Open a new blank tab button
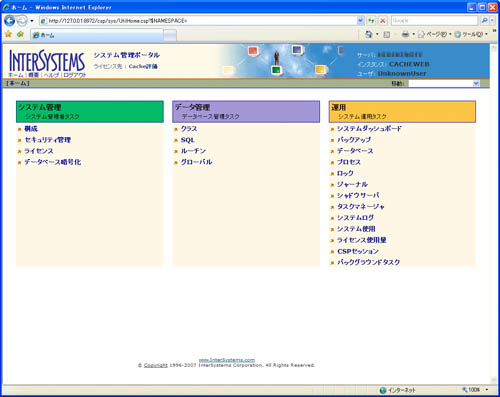500x397 pixels. coord(170,35)
